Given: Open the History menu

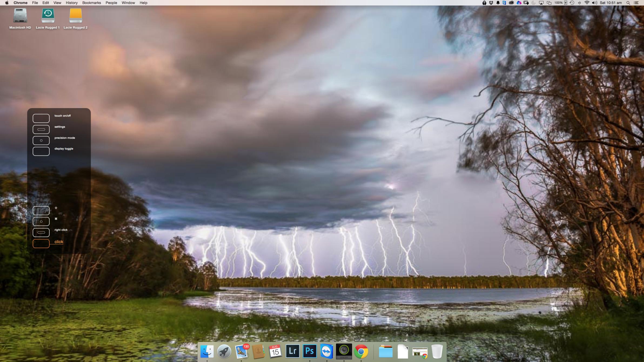Looking at the screenshot, I should 71,3.
